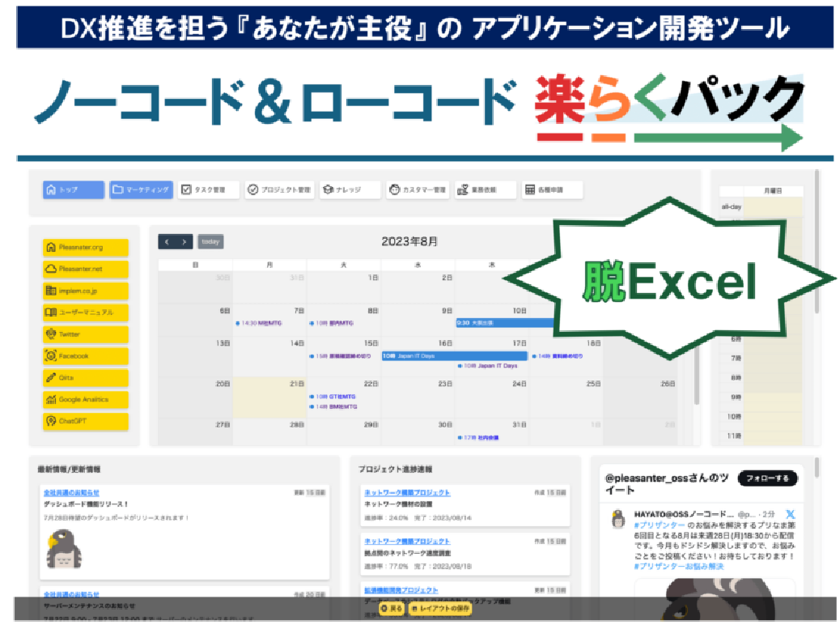Viewport: 840px width, 625px height.
Task: Go to previous month in calendar
Action: (x=168, y=242)
